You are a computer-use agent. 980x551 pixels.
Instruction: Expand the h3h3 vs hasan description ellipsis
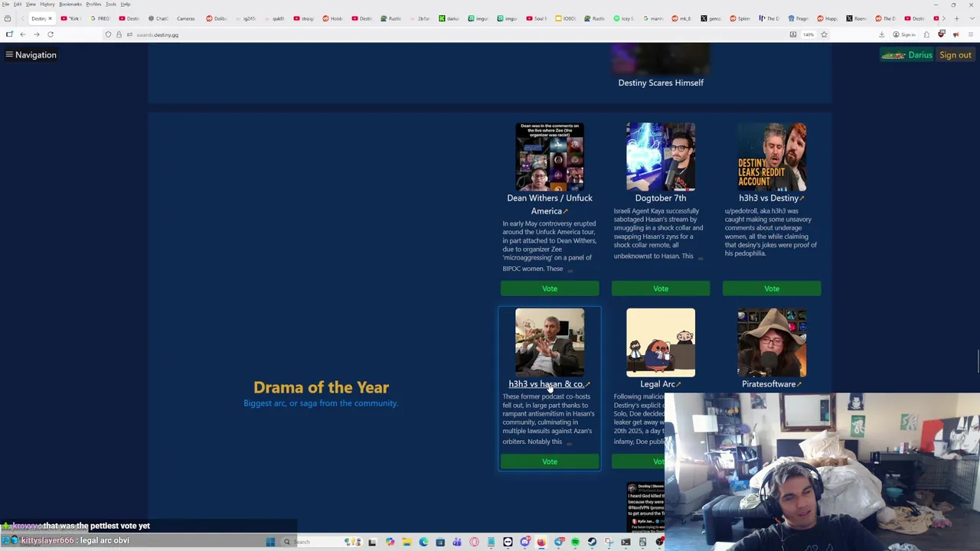coord(568,442)
